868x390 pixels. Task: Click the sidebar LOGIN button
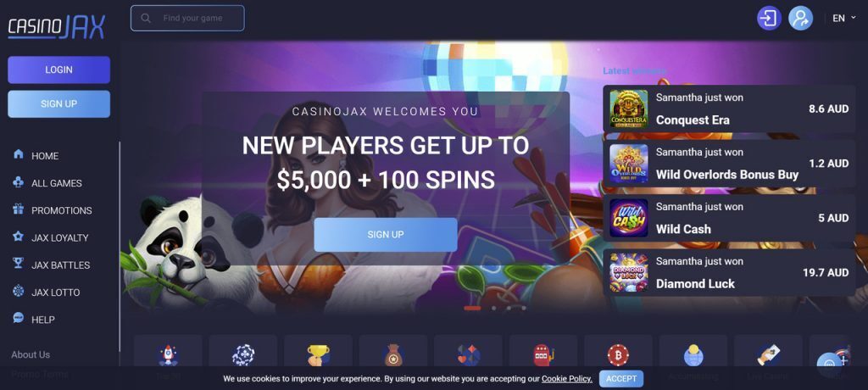coord(58,70)
